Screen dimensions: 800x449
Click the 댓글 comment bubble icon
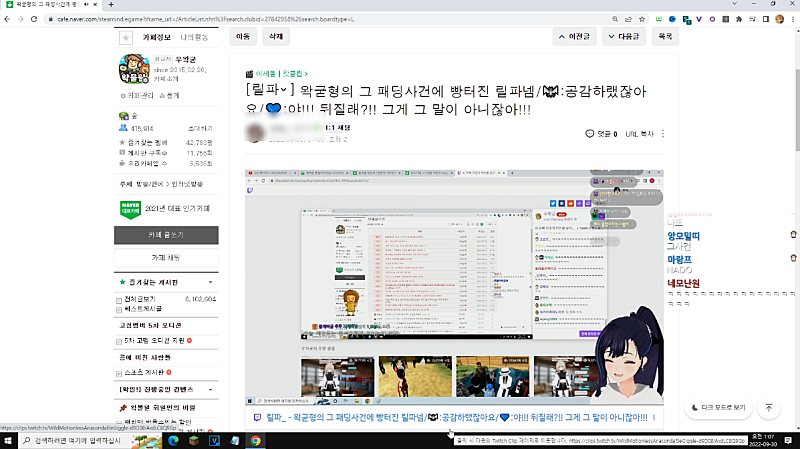click(x=590, y=132)
